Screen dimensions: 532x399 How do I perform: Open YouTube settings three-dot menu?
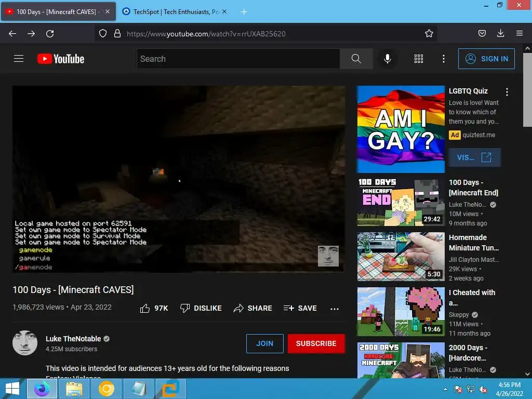(444, 59)
